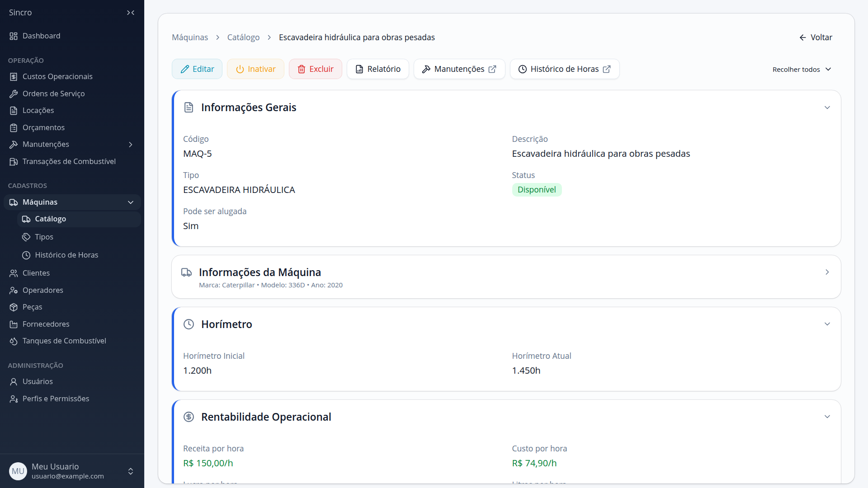Image resolution: width=868 pixels, height=488 pixels.
Task: Click the Horímetro clock icon
Action: (x=189, y=324)
